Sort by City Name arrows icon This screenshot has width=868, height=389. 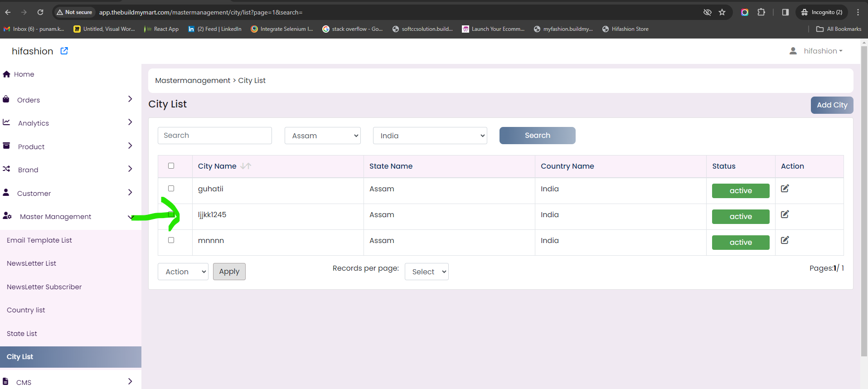point(246,166)
